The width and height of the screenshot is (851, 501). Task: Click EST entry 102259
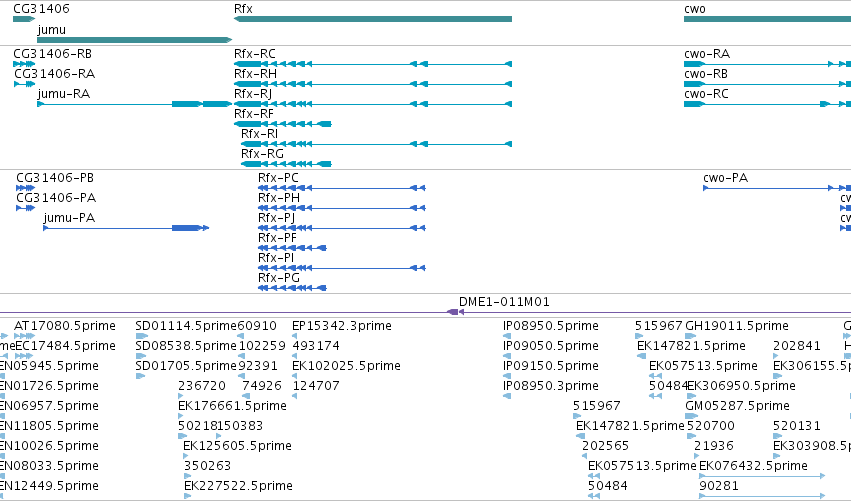tap(262, 346)
